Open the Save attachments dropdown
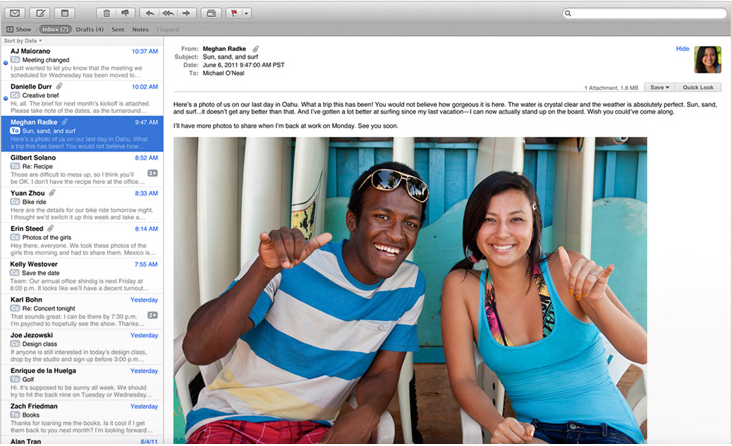Viewport: 732px width, 446px height. click(x=660, y=87)
